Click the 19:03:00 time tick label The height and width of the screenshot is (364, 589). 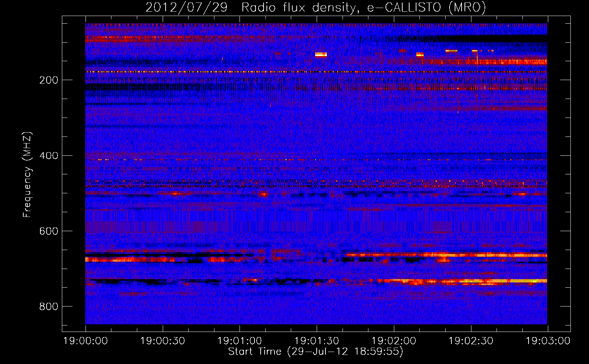(x=548, y=341)
